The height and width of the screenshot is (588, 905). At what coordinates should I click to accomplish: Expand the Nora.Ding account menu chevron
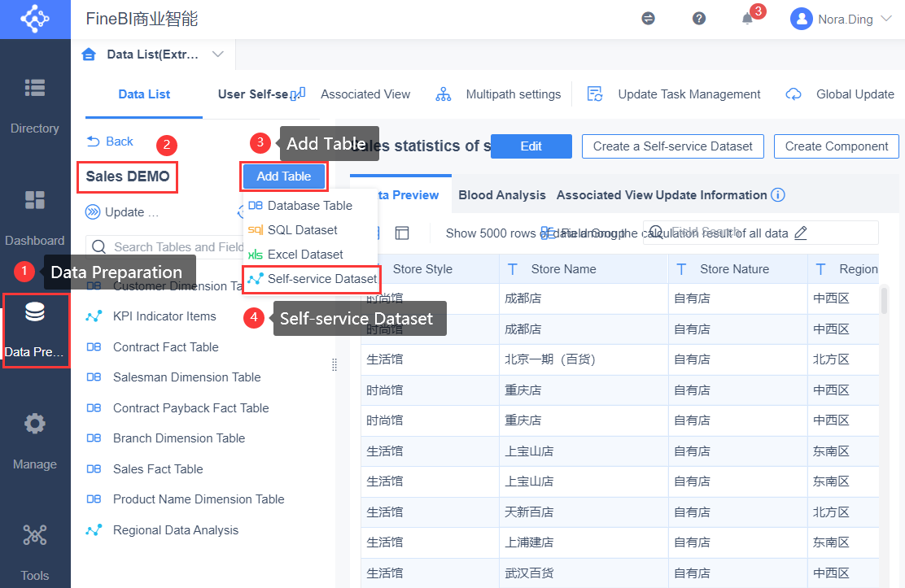point(886,19)
